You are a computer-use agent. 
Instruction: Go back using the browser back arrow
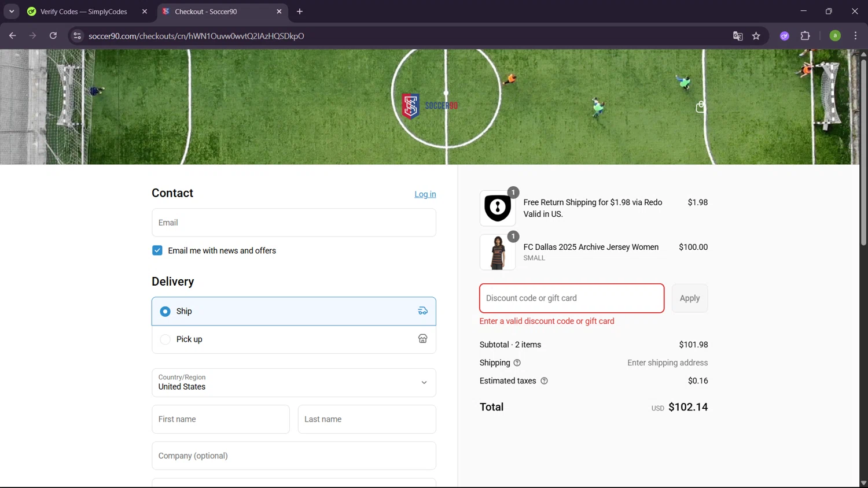point(13,36)
